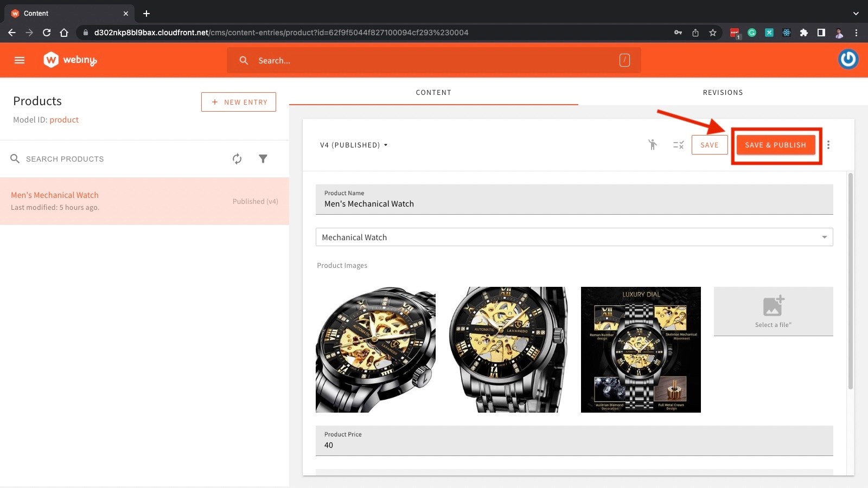868x488 pixels.
Task: Open the Grammarly browser extension
Action: tap(752, 33)
